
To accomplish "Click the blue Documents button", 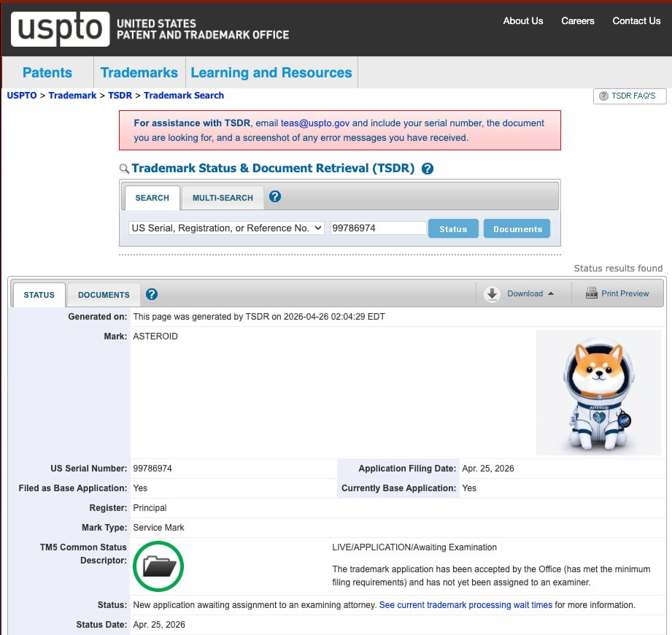I will pyautogui.click(x=517, y=228).
